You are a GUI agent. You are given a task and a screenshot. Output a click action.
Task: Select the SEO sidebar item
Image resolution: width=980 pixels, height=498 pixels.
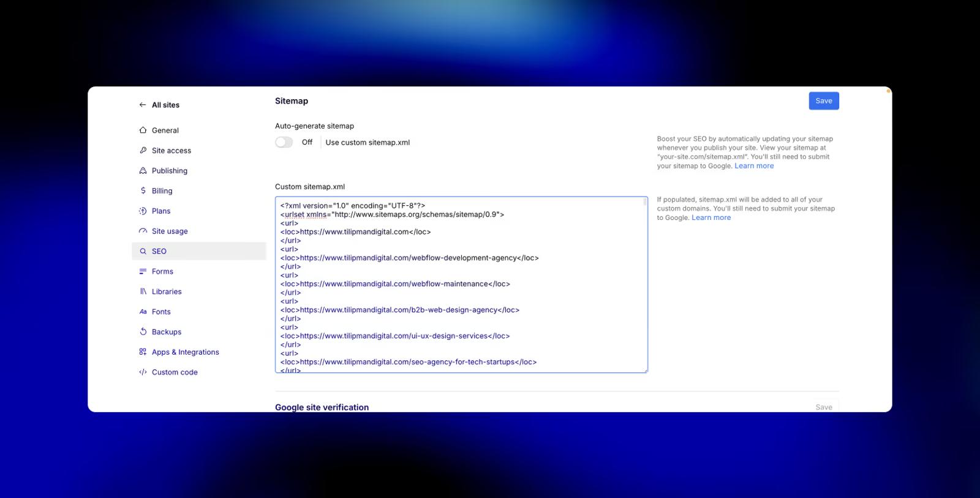pos(199,251)
